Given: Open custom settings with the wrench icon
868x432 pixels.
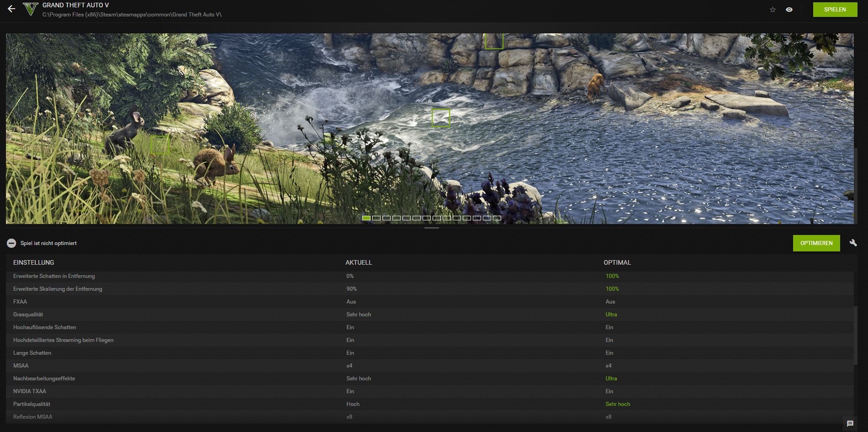Looking at the screenshot, I should [853, 243].
